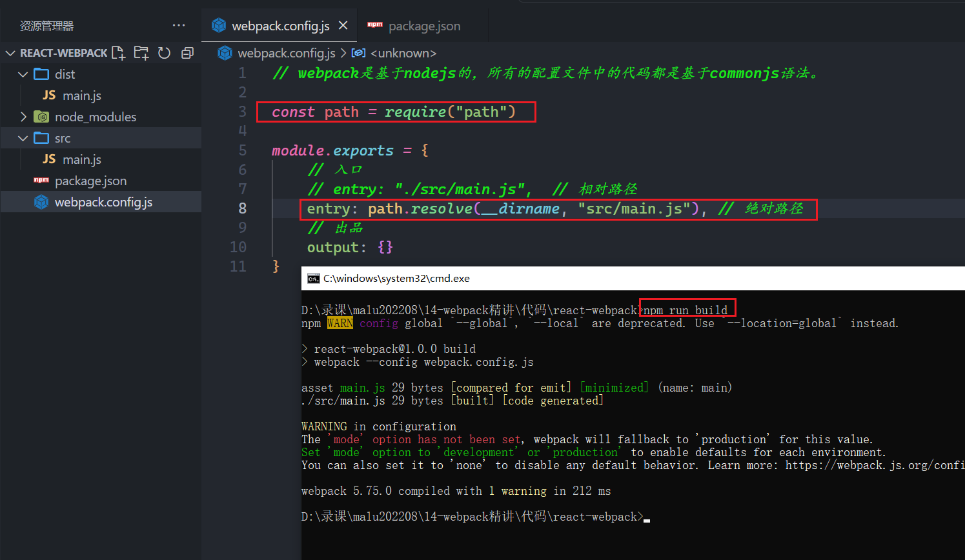Screen dimensions: 965x560
Task: Click npm run build command in terminal
Action: [686, 310]
